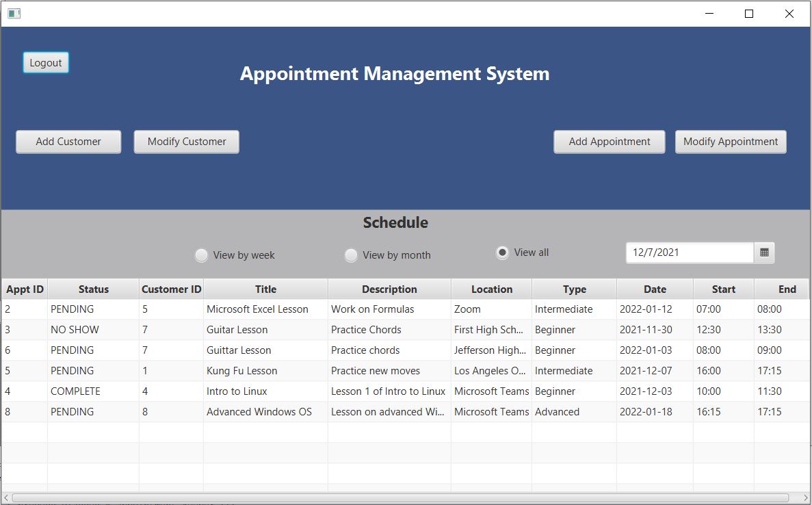Sort the table by the Status column
Screen dimensions: 812x505
[93, 289]
